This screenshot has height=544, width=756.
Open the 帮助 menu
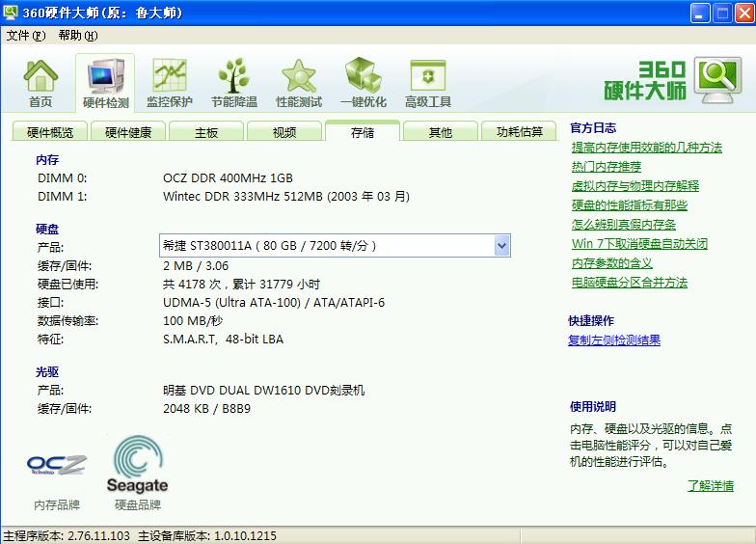click(x=77, y=36)
